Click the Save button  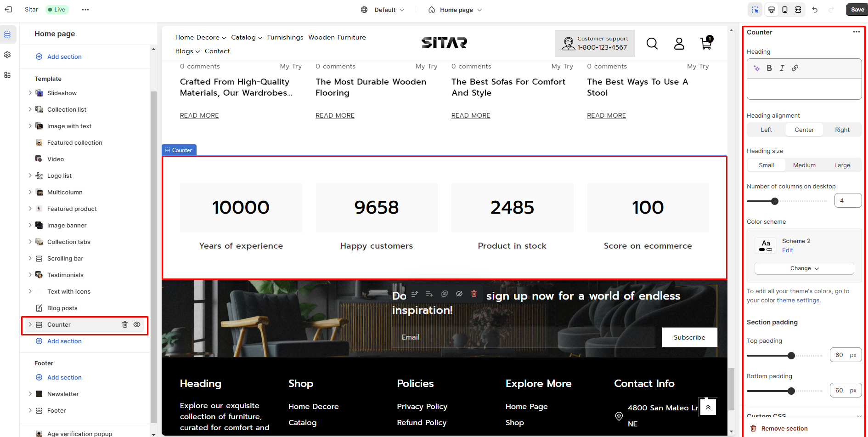857,10
